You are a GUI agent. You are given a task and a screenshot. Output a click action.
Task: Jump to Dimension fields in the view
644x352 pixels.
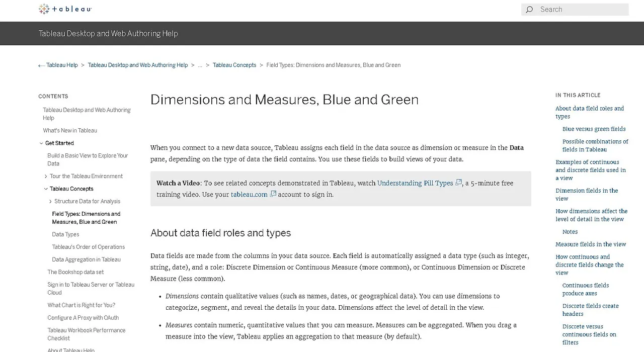pyautogui.click(x=587, y=195)
